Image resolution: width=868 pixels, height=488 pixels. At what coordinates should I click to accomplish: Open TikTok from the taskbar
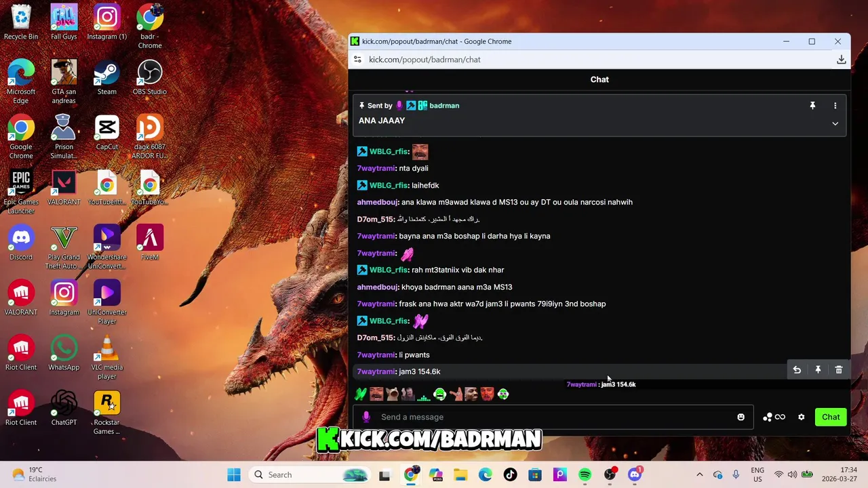point(510,475)
